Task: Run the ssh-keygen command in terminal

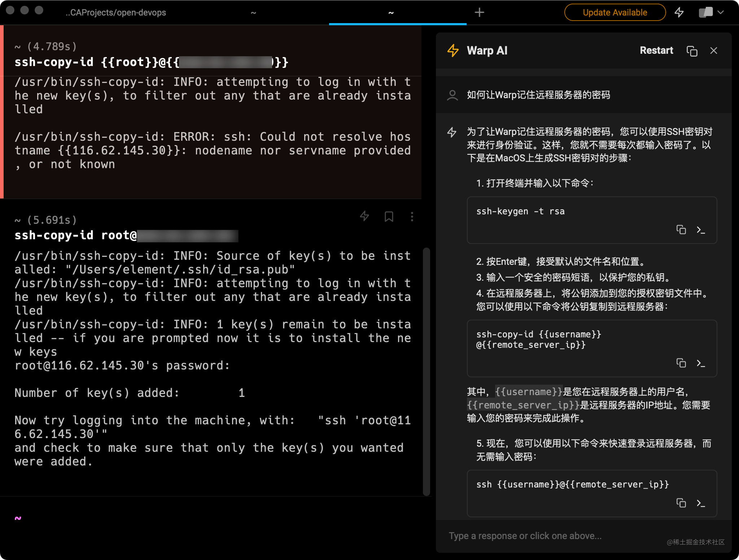Action: tap(701, 230)
